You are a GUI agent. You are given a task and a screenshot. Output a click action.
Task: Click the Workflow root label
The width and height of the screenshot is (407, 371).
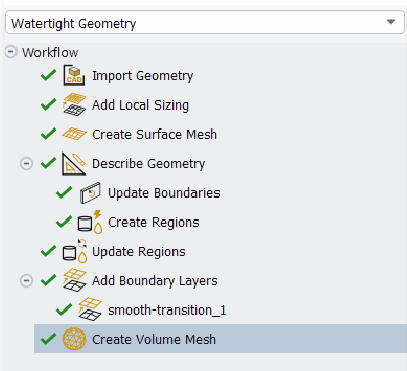(50, 53)
